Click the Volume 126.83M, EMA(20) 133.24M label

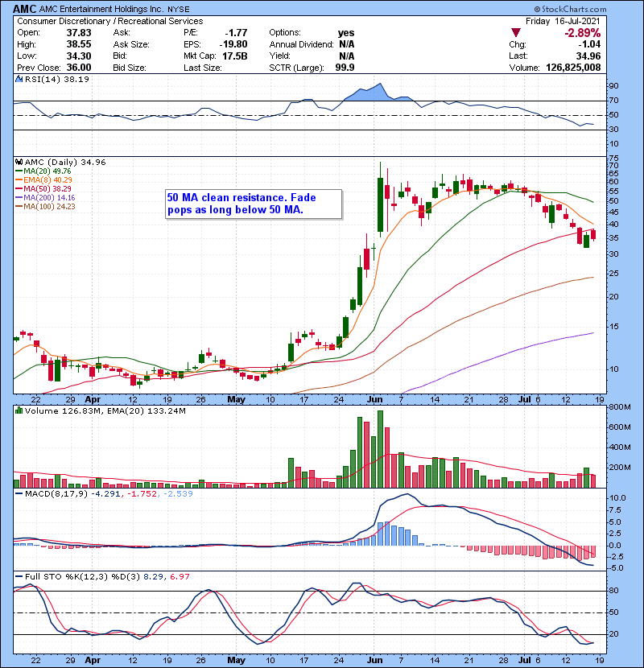click(x=105, y=410)
